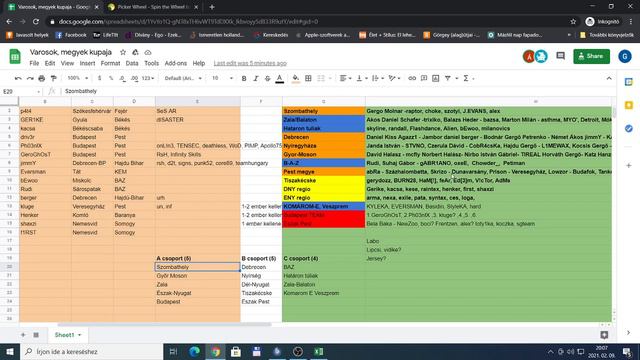The height and width of the screenshot is (360, 640).
Task: Open the Format menu
Action: [110, 63]
